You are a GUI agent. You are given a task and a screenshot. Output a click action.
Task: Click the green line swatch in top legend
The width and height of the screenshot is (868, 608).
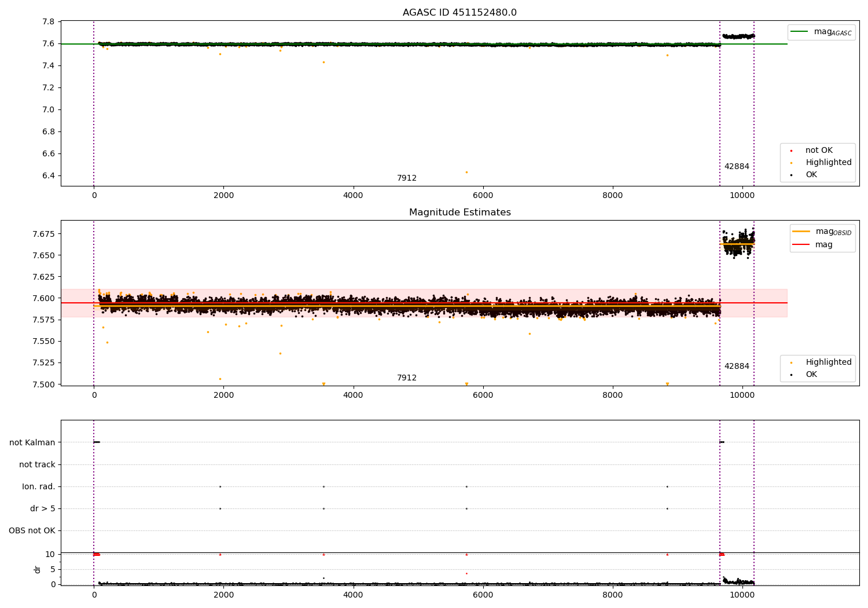[799, 32]
